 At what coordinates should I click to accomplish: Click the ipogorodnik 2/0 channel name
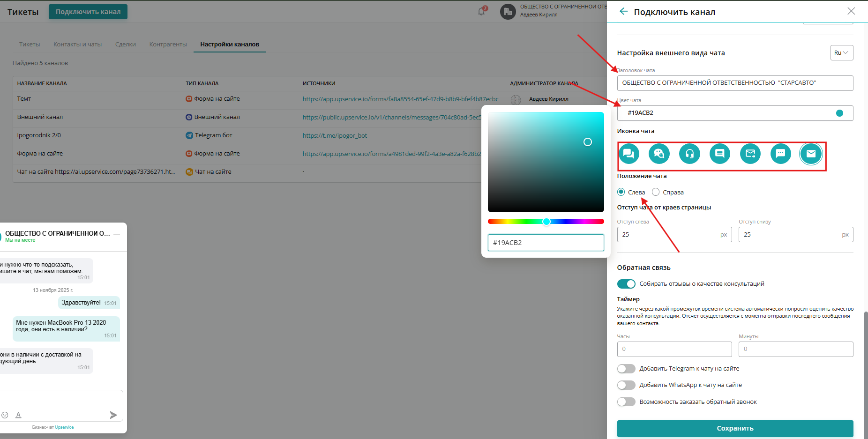(39, 135)
